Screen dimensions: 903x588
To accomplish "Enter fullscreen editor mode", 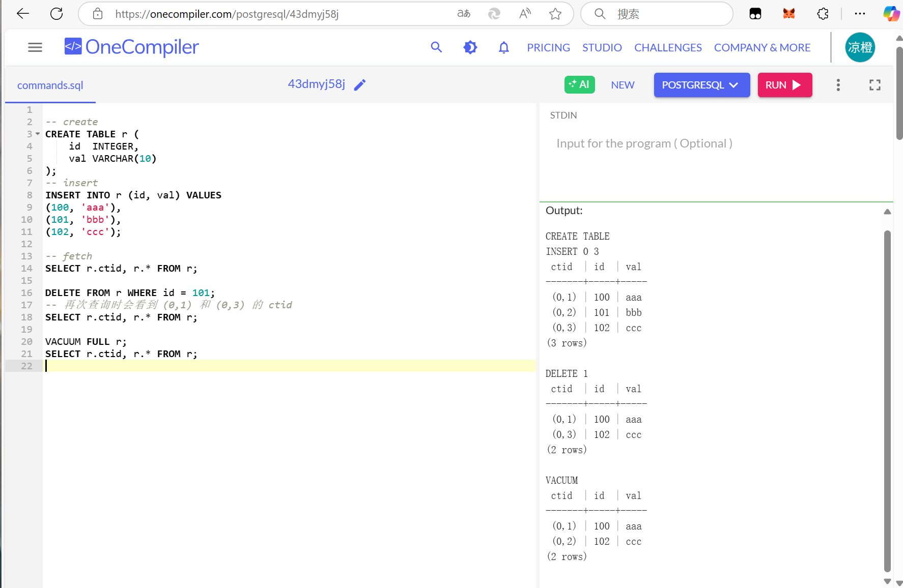I will pyautogui.click(x=874, y=85).
